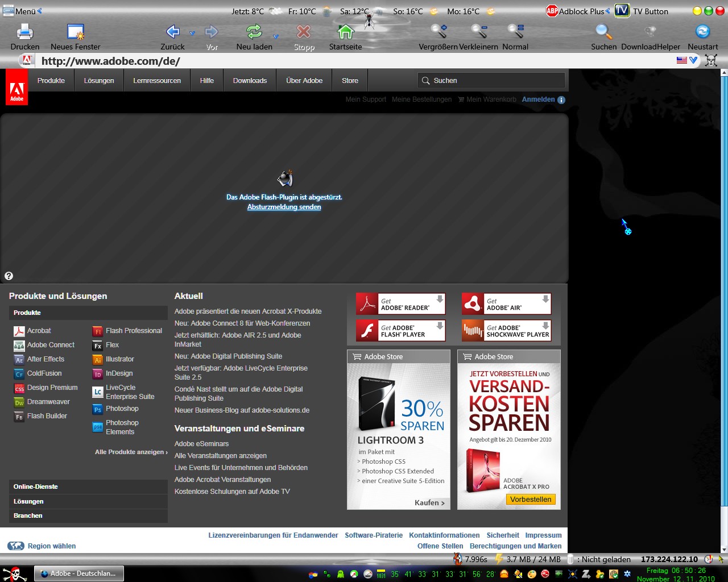This screenshot has width=728, height=582.
Task: Reset zoom with the Normal icon
Action: point(515,31)
